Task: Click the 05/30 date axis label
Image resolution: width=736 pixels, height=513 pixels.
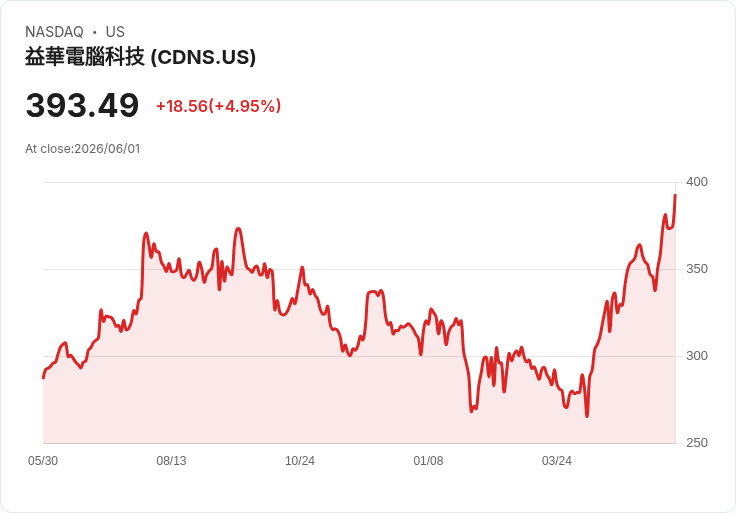Action: click(43, 461)
